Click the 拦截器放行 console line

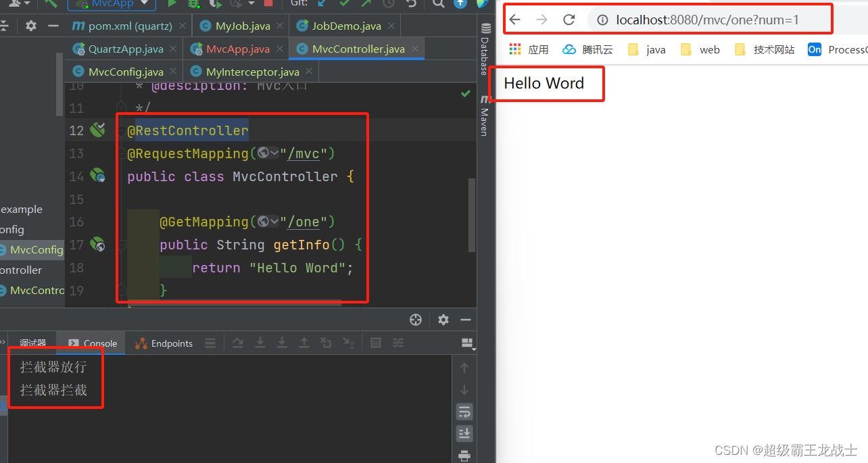coord(53,367)
